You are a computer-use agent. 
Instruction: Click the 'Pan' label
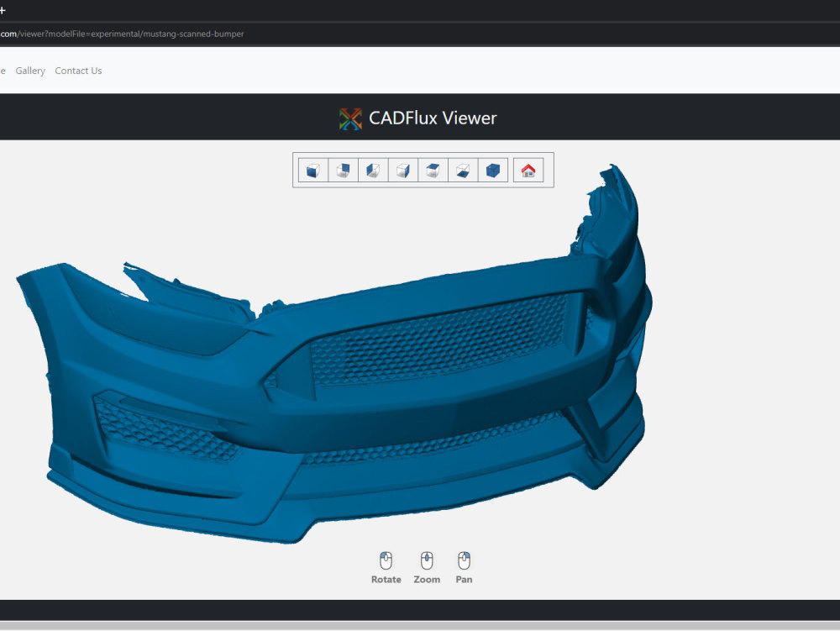coord(464,580)
